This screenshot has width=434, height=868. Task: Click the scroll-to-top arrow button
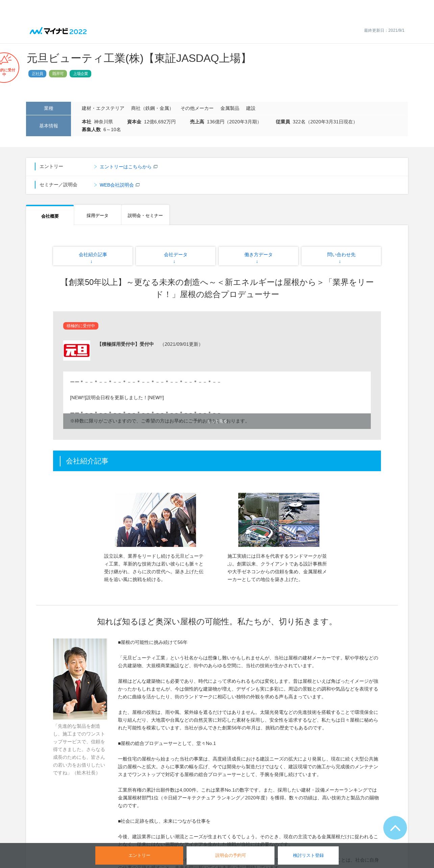(x=395, y=828)
